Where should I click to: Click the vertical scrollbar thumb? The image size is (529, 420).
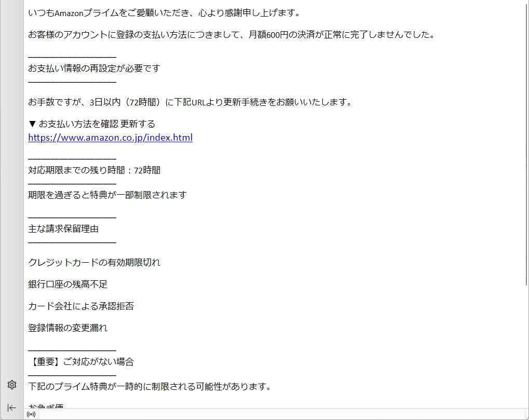click(525, 145)
